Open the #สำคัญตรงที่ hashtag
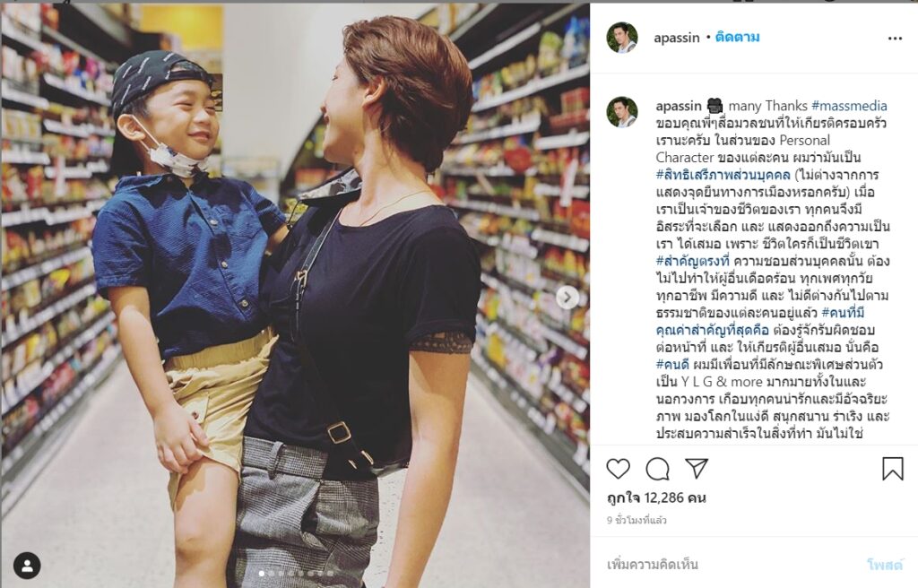The width and height of the screenshot is (918, 588). click(x=693, y=261)
